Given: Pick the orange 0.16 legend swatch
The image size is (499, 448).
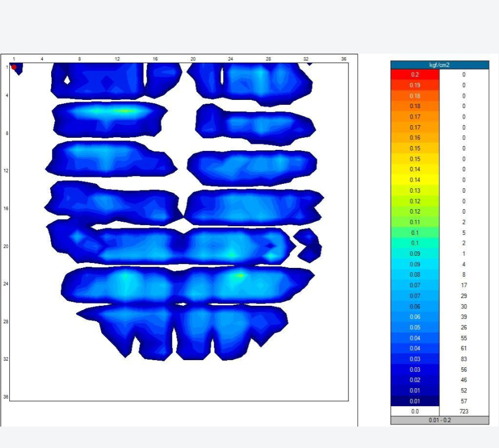Looking at the screenshot, I should [x=415, y=138].
